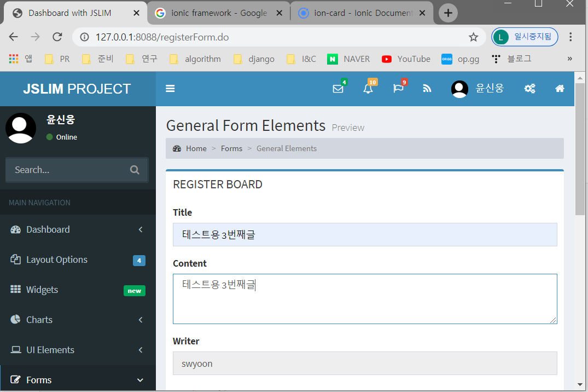Click the RSS feed icon
Viewport: 588px width, 392px height.
click(427, 89)
